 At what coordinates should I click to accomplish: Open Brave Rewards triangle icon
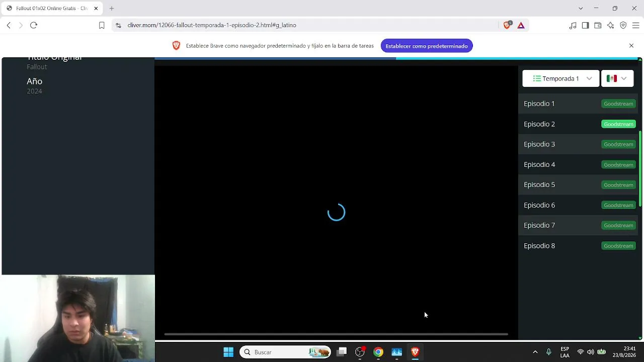pyautogui.click(x=521, y=25)
